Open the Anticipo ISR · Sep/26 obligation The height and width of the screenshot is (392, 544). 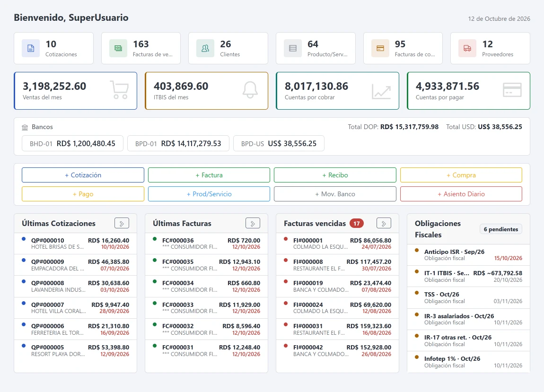[x=468, y=255]
